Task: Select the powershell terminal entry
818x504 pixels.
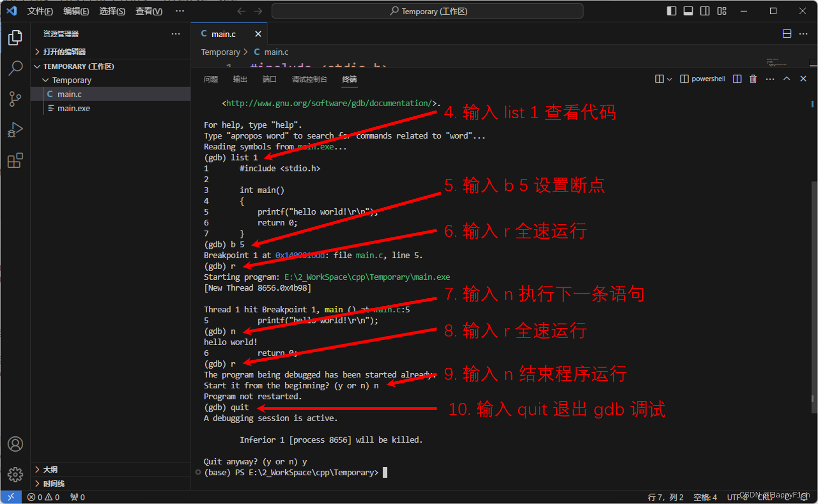Action: tap(703, 79)
